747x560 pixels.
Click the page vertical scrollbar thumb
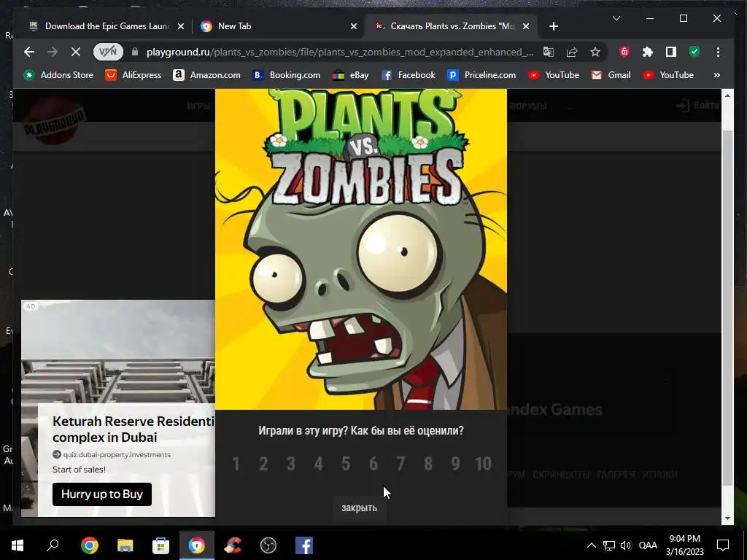(x=727, y=307)
